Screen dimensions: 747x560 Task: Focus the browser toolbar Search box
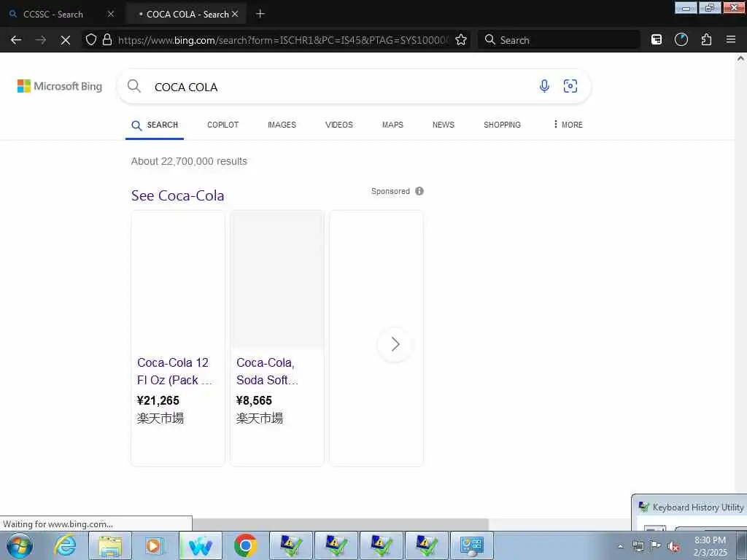click(x=560, y=40)
